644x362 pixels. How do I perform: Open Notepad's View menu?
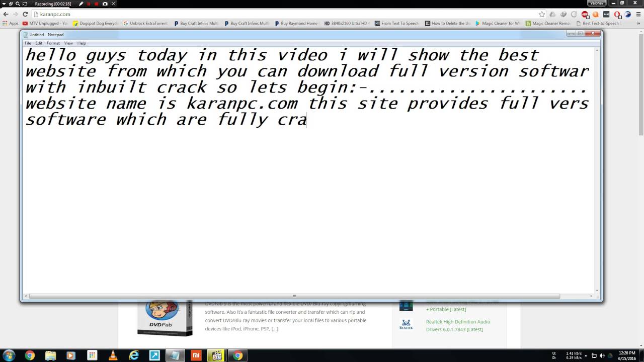[x=68, y=43]
